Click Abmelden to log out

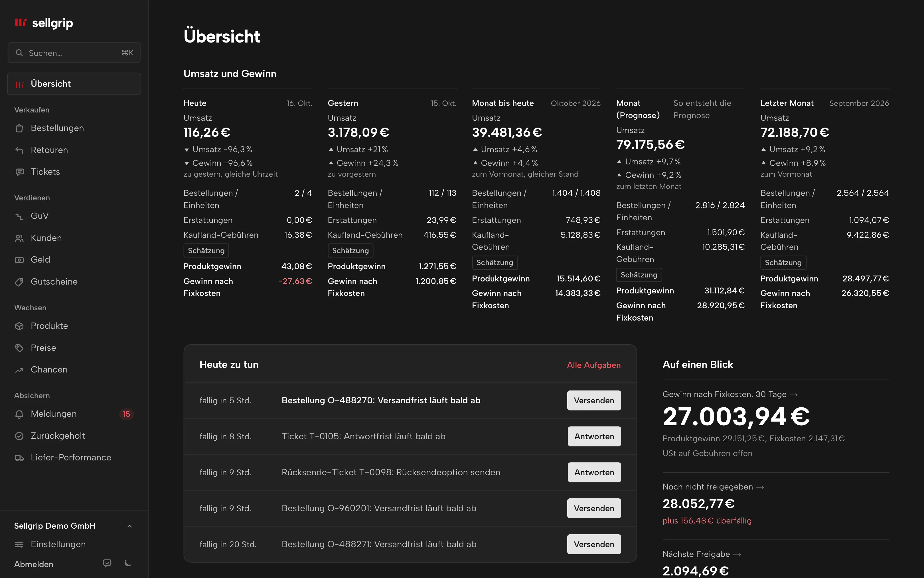click(x=34, y=564)
